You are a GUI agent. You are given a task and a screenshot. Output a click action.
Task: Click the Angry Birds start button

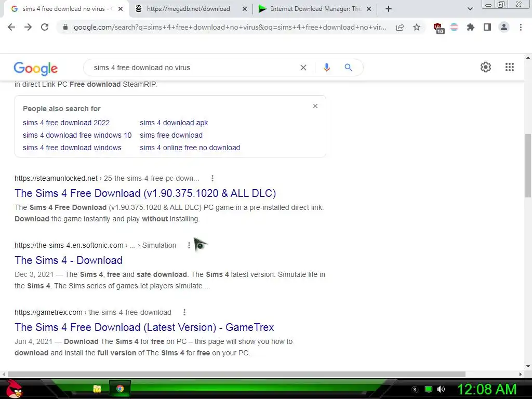tap(14, 389)
